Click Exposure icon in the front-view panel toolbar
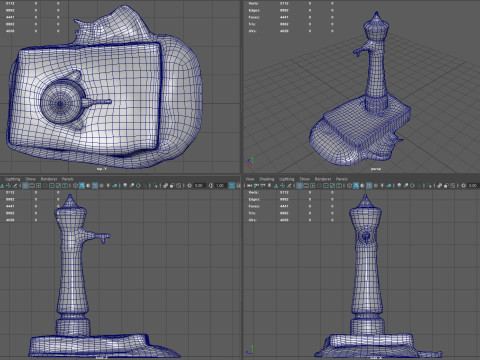Image resolution: width=480 pixels, height=360 pixels. [463, 185]
